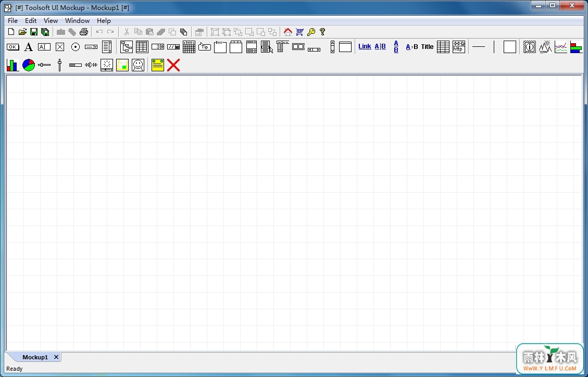
Task: Select the letter A text label widget
Action: 28,47
